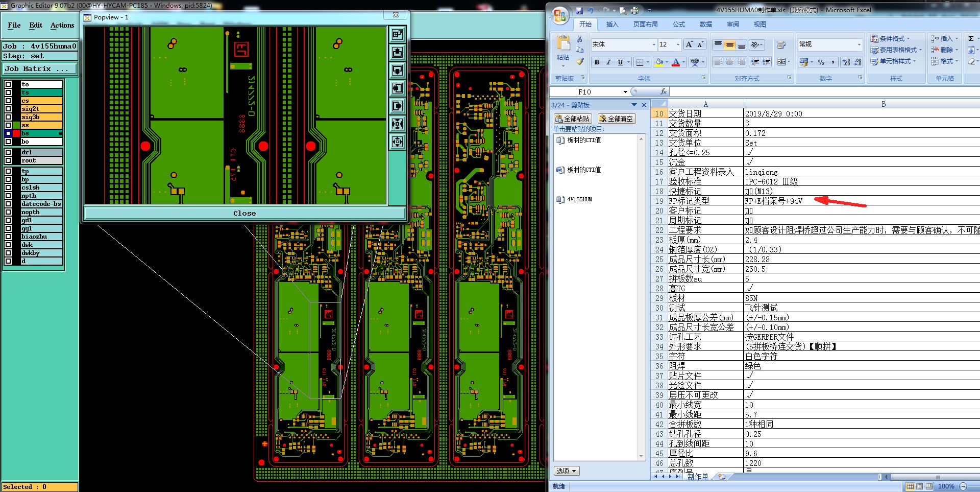Toggle Bold formatting in Excel ribbon

coord(597,62)
